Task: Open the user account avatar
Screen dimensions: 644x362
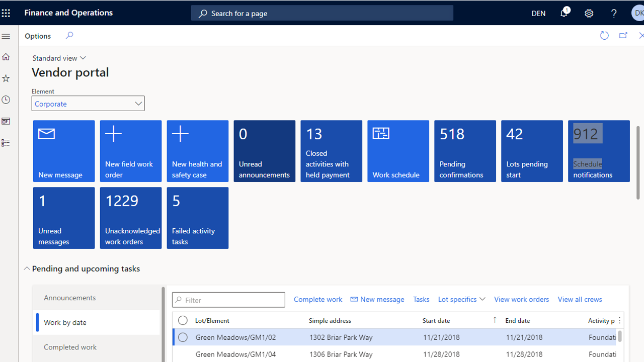Action: (637, 13)
